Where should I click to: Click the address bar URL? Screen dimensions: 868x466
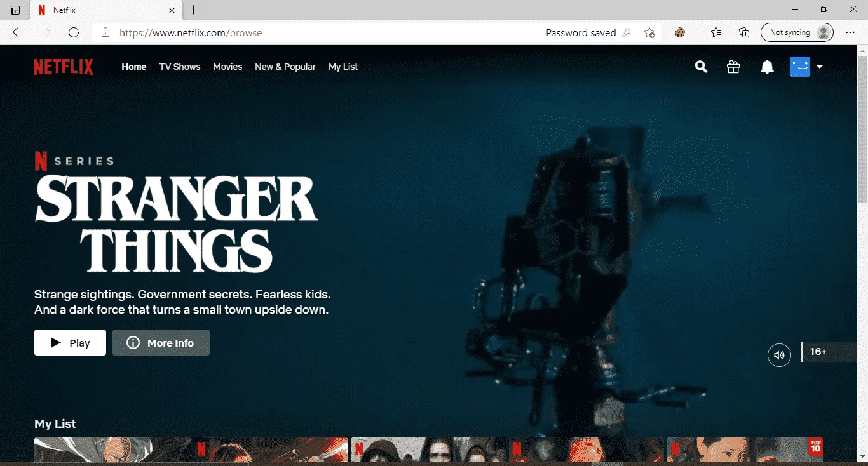point(191,32)
